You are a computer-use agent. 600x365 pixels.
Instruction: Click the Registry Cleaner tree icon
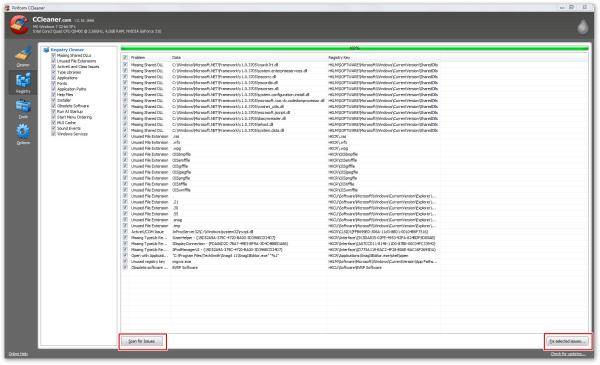point(46,50)
